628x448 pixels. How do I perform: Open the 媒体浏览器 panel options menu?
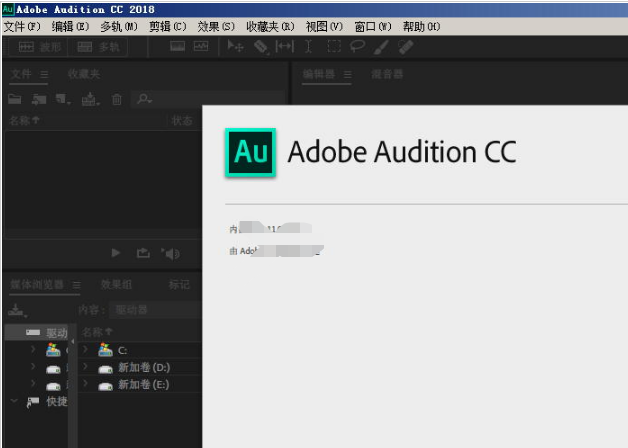tap(76, 285)
